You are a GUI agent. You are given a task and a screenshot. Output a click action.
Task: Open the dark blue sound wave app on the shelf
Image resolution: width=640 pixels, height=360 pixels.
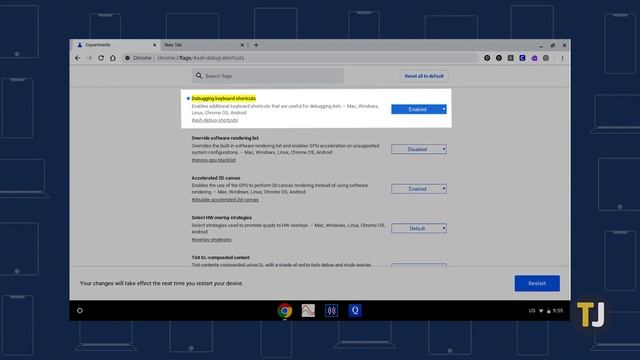point(331,311)
